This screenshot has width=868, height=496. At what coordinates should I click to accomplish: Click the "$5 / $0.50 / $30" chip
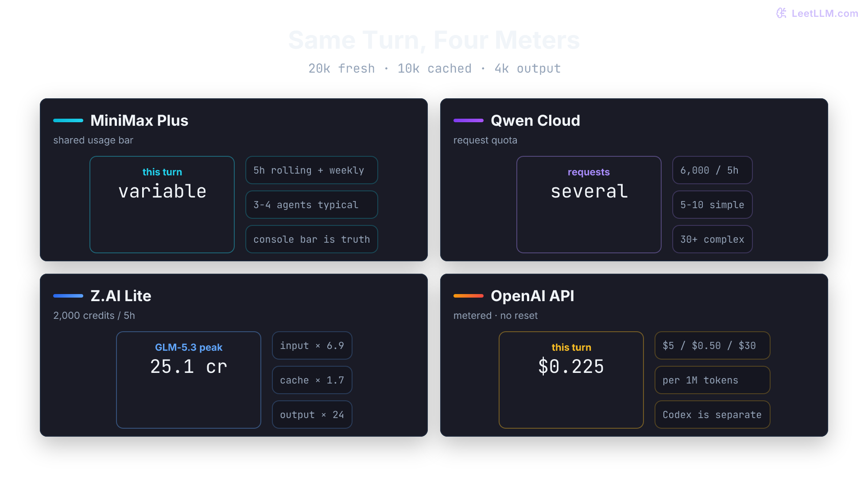click(x=712, y=345)
